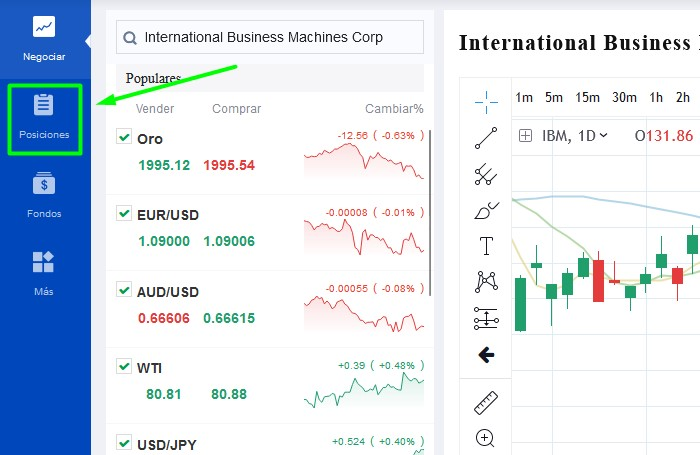Screen dimensions: 700x455
Task: Choose the trend line drawing tool
Action: click(x=486, y=138)
